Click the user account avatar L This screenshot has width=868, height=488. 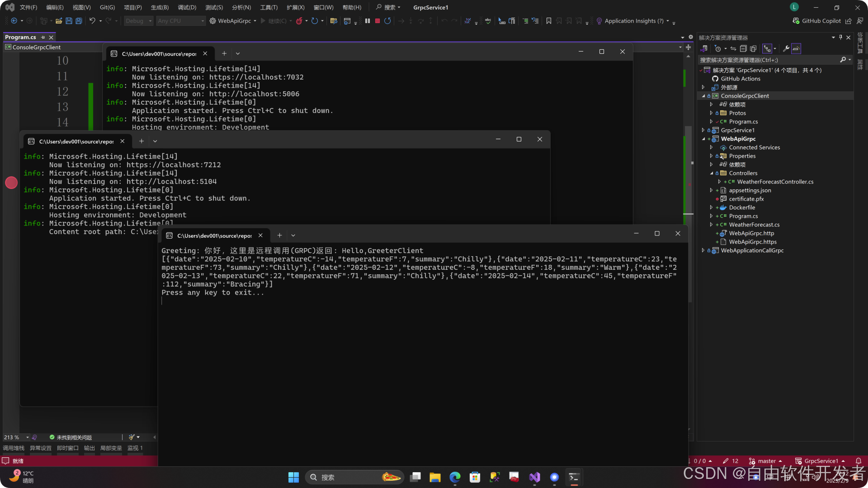click(794, 7)
